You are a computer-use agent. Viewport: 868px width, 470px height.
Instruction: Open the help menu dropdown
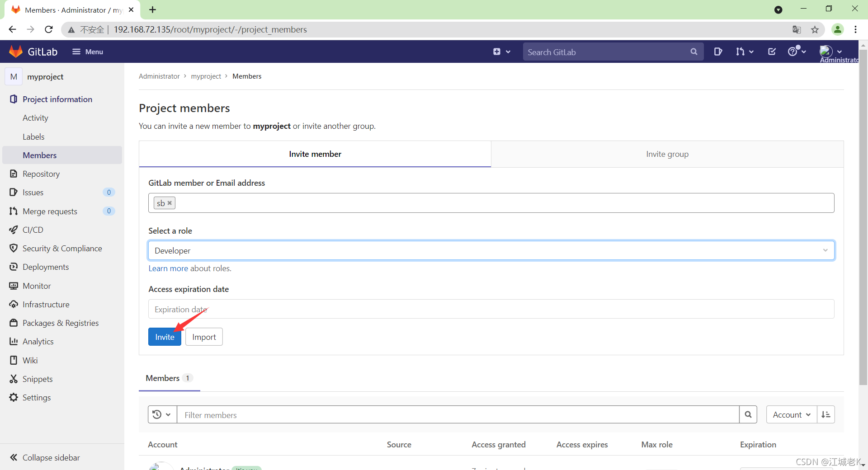pos(797,52)
